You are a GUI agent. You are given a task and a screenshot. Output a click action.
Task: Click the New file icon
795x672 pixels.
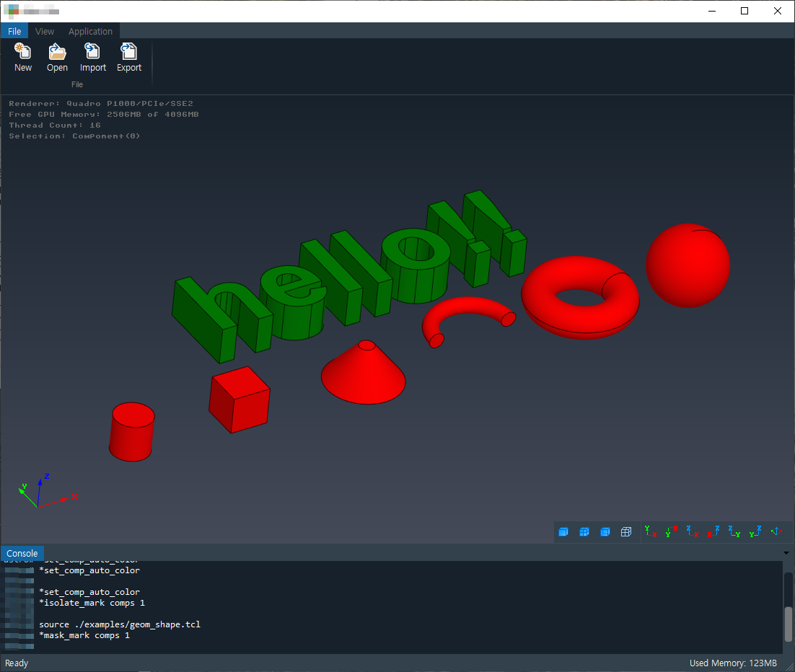(x=23, y=51)
